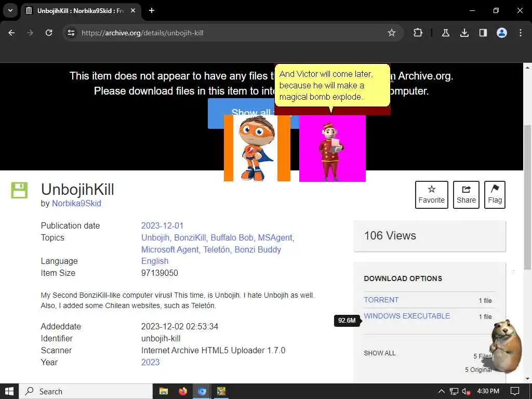The width and height of the screenshot is (532, 399).
Task: Open the Unbojih topic link
Action: [x=156, y=237]
